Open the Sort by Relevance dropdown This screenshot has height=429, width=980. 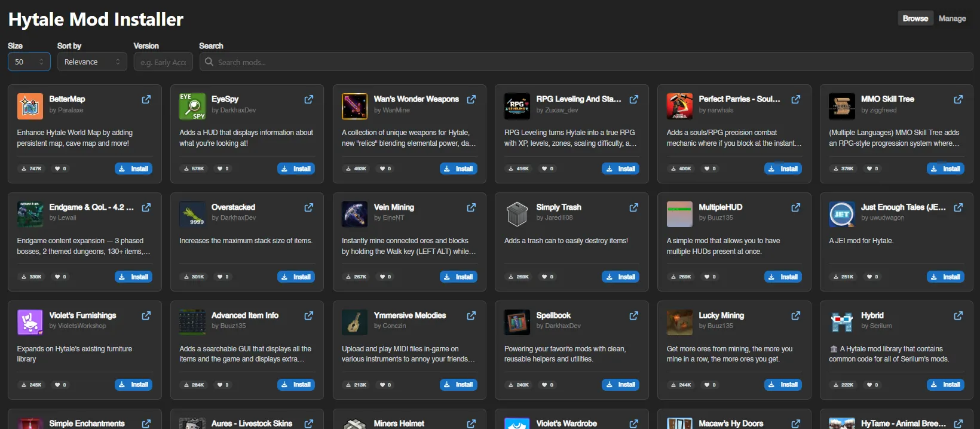[x=92, y=62]
